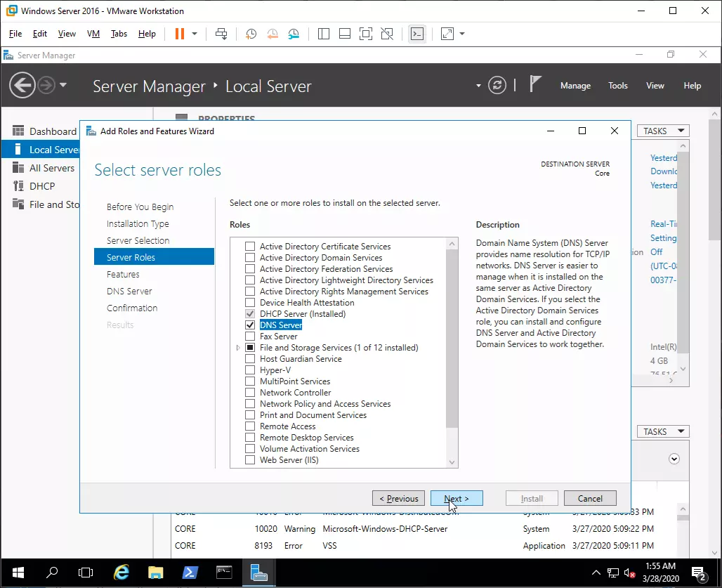Toggle the thumbnail bar in VMware
The height and width of the screenshot is (588, 722).
pyautogui.click(x=345, y=34)
